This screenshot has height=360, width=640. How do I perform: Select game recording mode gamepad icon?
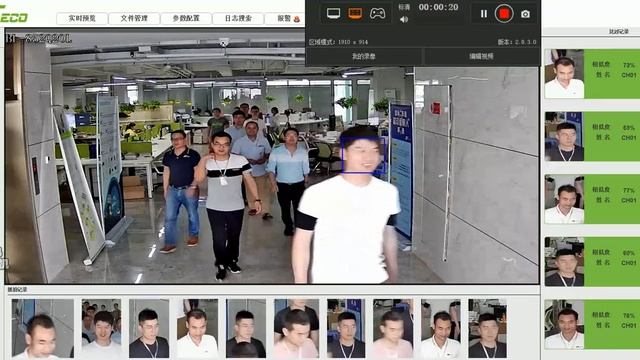[x=377, y=13]
